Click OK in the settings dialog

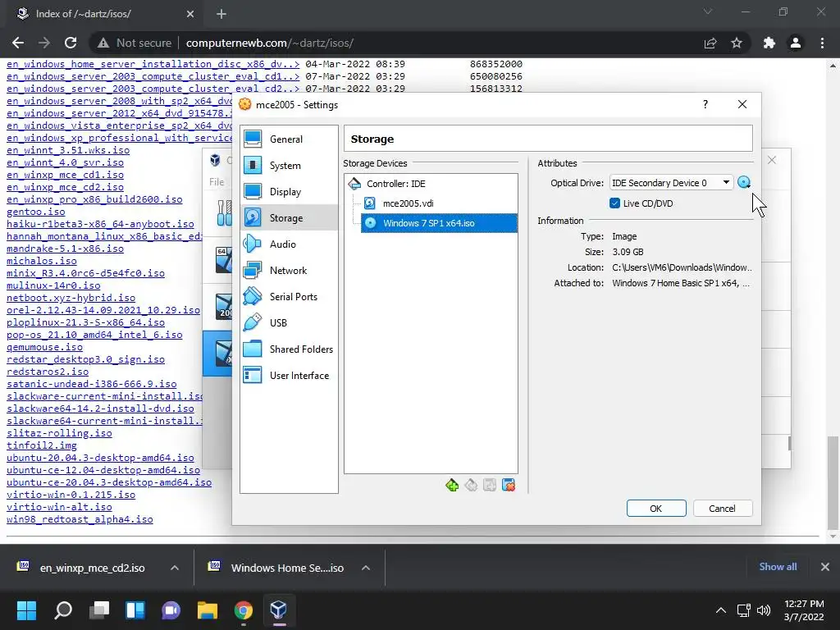pos(656,509)
